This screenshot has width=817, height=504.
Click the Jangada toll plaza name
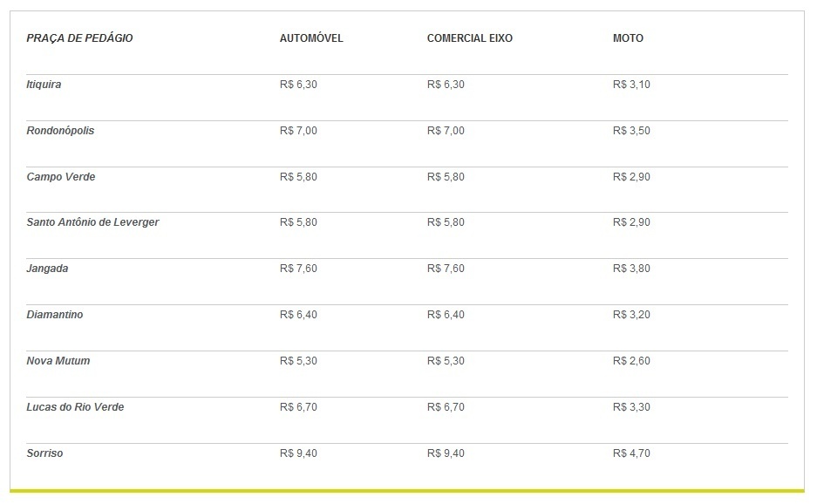point(47,269)
